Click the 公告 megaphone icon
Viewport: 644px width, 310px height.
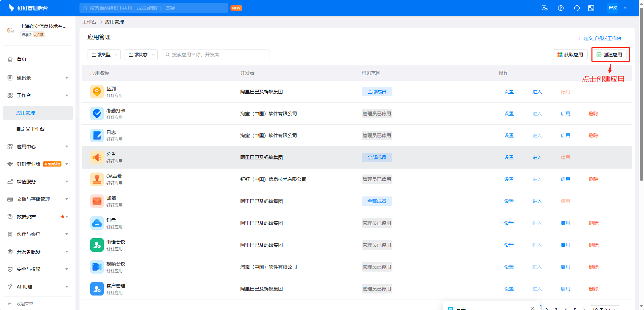pos(97,157)
